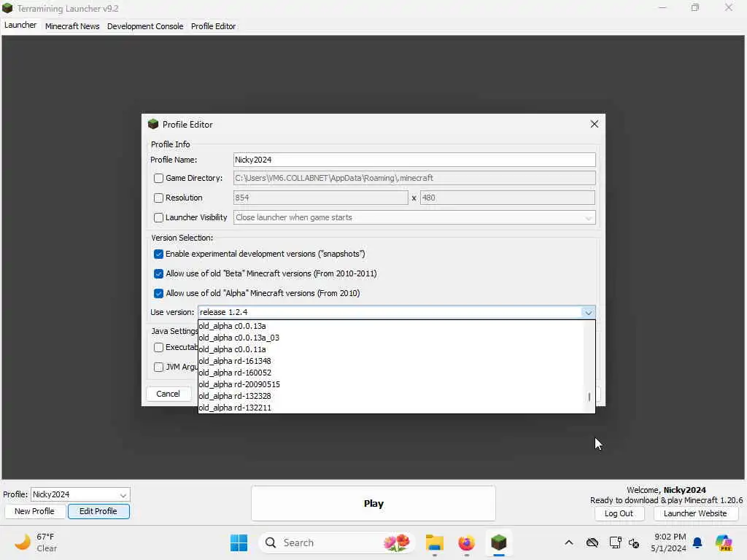Click the Log Out button

tap(619, 513)
